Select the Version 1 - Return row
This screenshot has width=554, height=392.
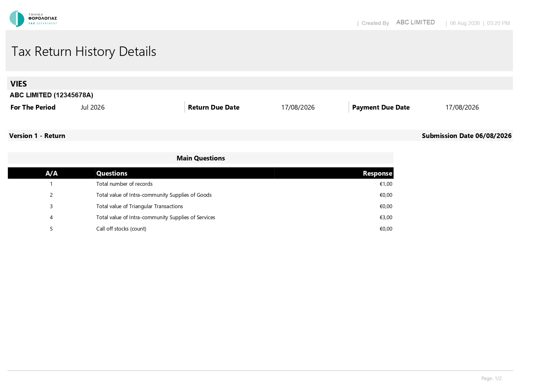pos(260,136)
